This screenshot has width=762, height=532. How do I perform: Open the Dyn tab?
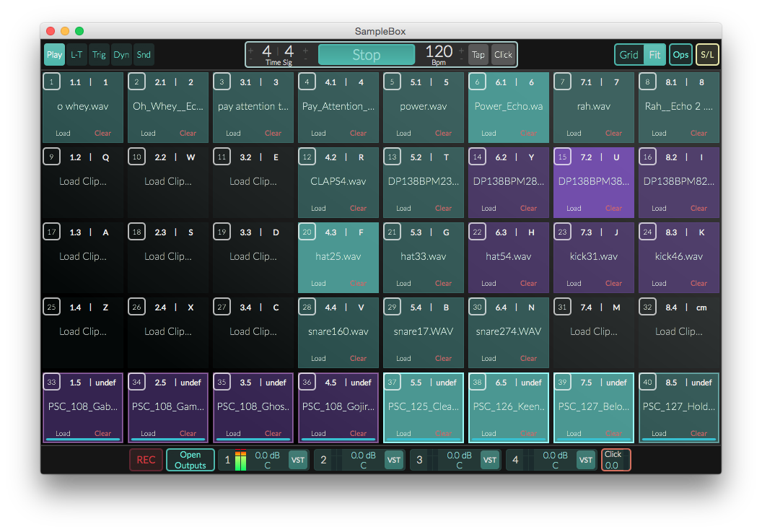(121, 54)
